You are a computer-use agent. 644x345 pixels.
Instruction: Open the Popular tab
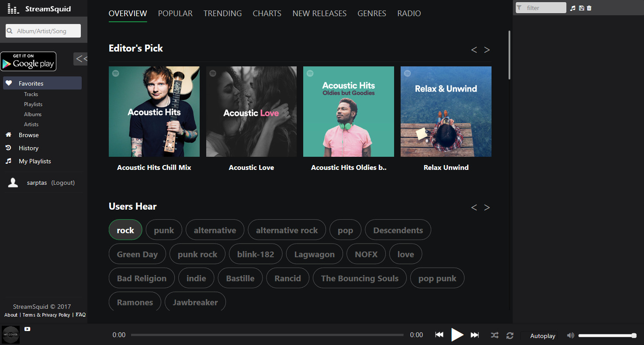click(x=175, y=14)
